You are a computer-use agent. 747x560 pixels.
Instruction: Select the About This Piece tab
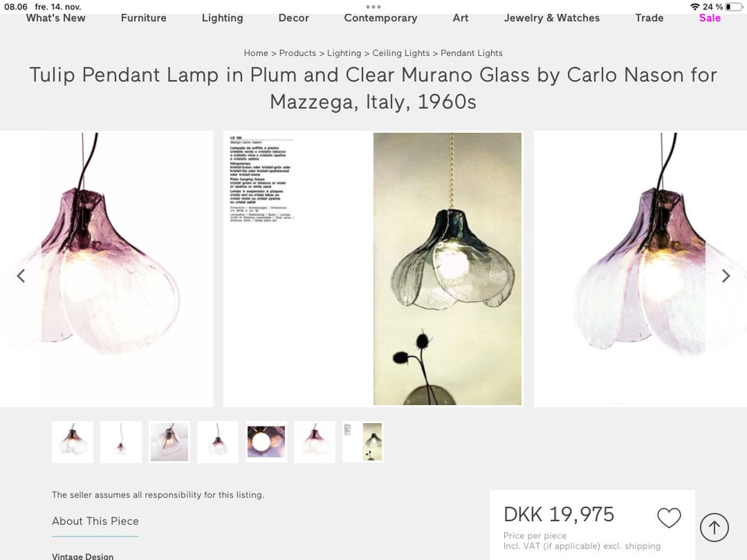coord(95,521)
